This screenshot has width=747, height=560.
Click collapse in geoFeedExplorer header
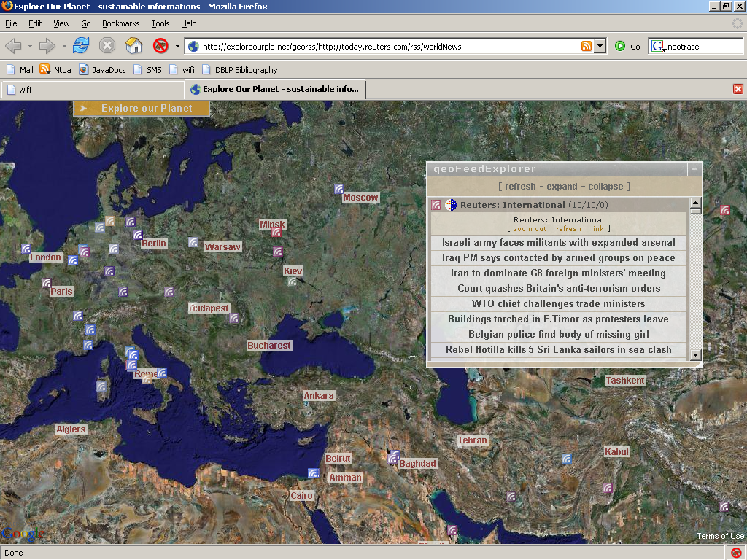coord(605,186)
